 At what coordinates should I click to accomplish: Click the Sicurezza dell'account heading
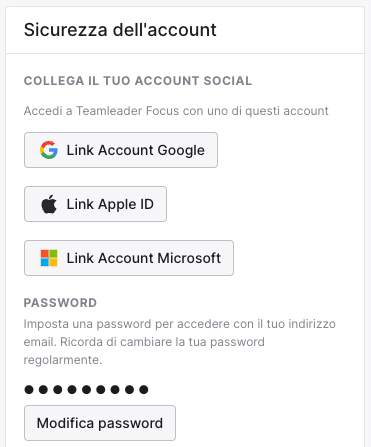pos(120,30)
